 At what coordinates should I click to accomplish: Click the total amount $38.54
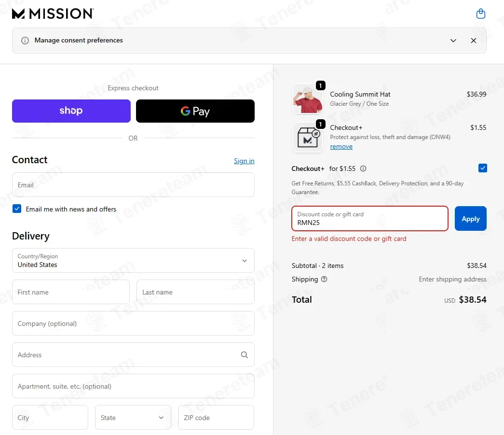(x=473, y=300)
